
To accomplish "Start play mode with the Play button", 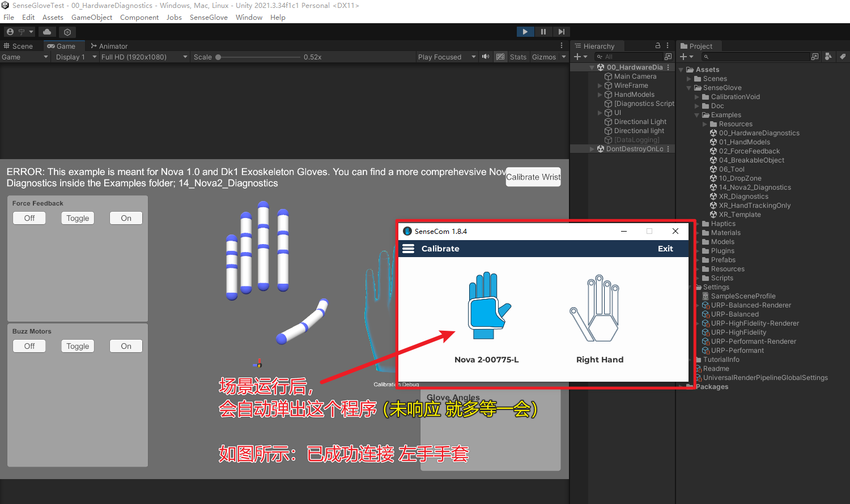I will (x=525, y=32).
